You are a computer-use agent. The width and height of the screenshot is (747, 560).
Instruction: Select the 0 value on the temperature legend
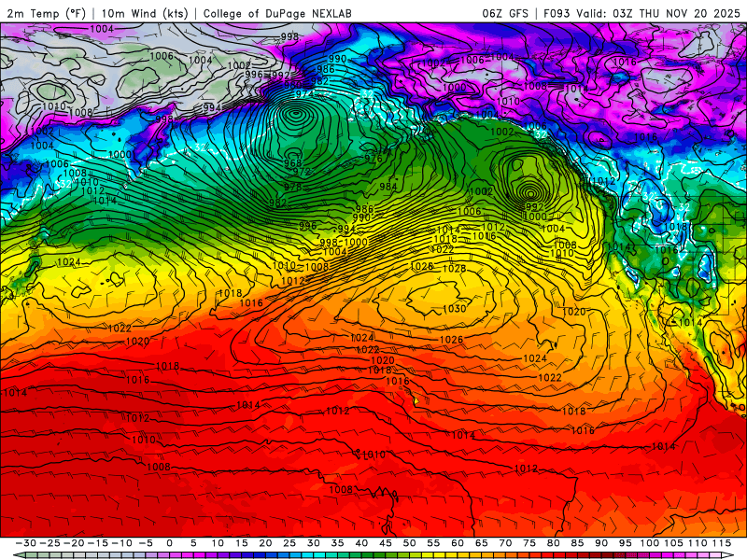point(170,543)
